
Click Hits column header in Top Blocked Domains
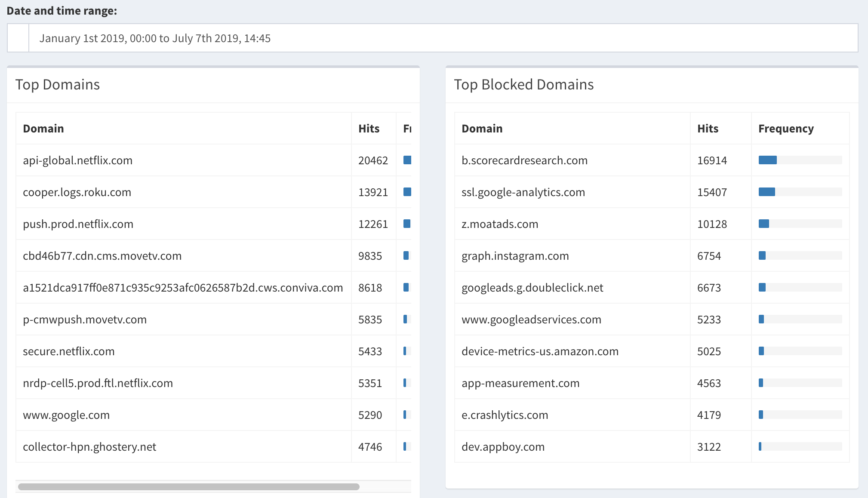[708, 129]
